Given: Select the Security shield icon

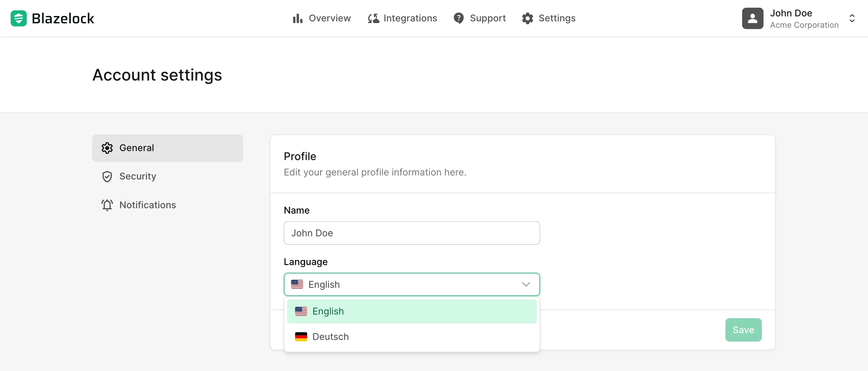Looking at the screenshot, I should point(107,176).
